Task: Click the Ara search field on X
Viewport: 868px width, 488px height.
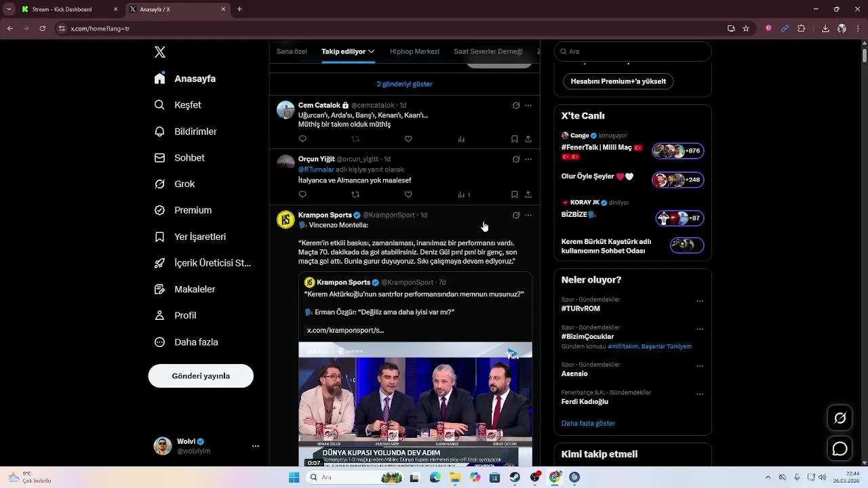Action: 633,52
